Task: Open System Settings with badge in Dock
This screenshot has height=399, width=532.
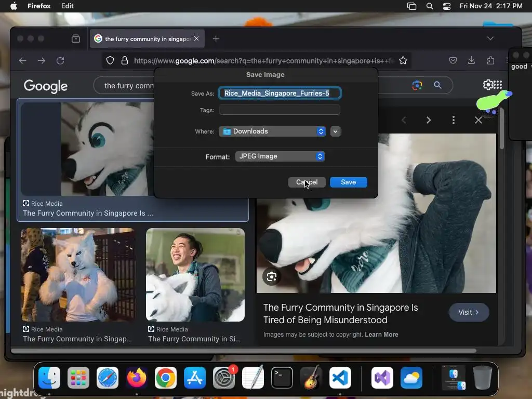Action: [x=224, y=378]
